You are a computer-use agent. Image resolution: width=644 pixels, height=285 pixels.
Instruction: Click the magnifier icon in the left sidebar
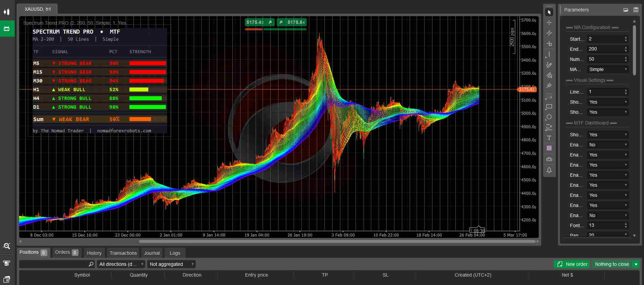click(x=6, y=246)
